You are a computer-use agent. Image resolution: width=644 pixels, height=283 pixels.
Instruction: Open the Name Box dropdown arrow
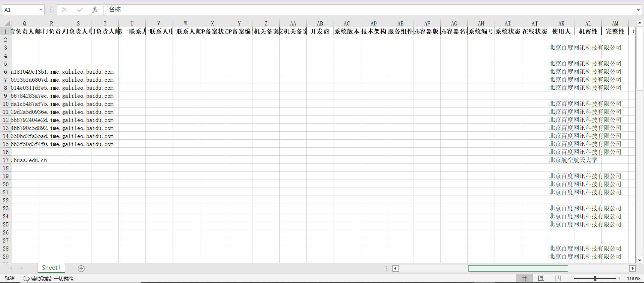coord(41,10)
